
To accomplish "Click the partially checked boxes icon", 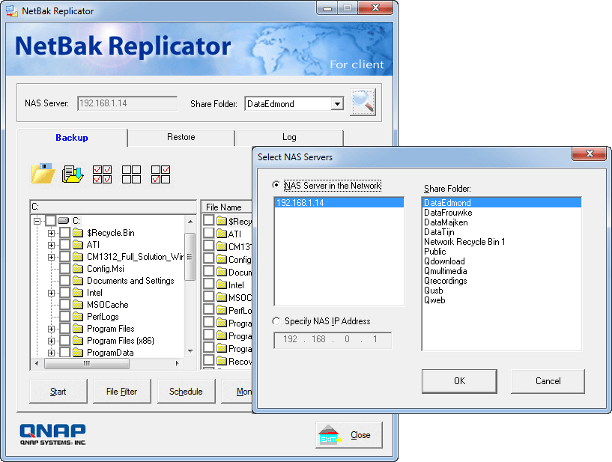I will [x=160, y=174].
